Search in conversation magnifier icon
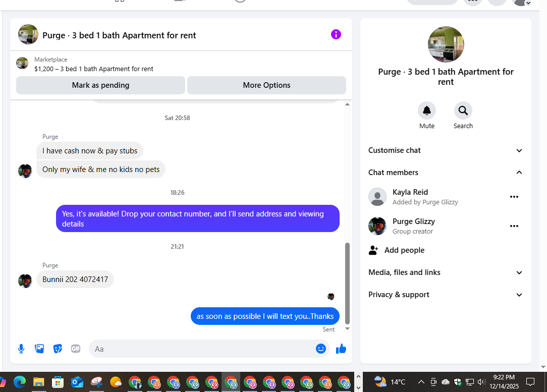The width and height of the screenshot is (547, 392). pyautogui.click(x=463, y=110)
